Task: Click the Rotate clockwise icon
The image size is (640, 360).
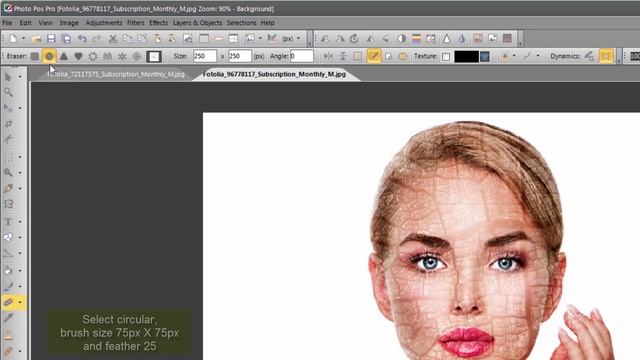Action: click(354, 39)
